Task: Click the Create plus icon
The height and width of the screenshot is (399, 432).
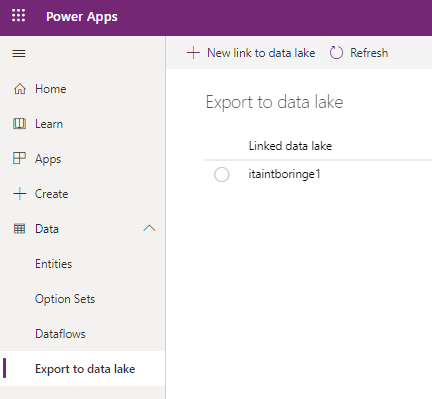Action: (x=20, y=194)
